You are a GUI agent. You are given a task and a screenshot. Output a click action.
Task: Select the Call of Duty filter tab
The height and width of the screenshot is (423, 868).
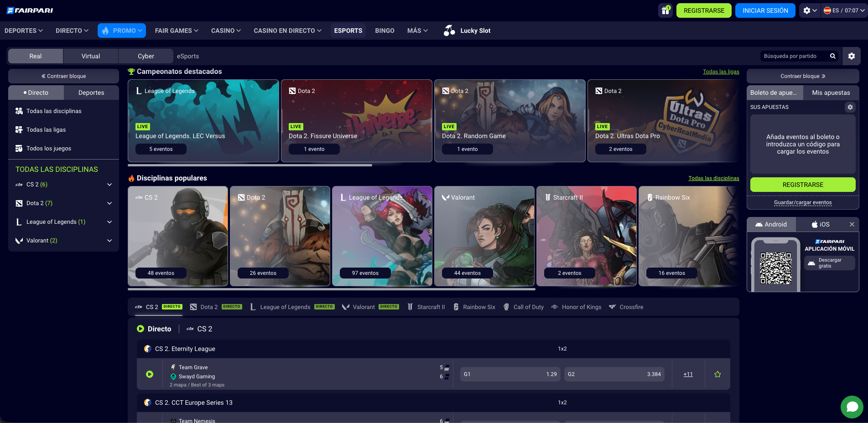click(524, 307)
